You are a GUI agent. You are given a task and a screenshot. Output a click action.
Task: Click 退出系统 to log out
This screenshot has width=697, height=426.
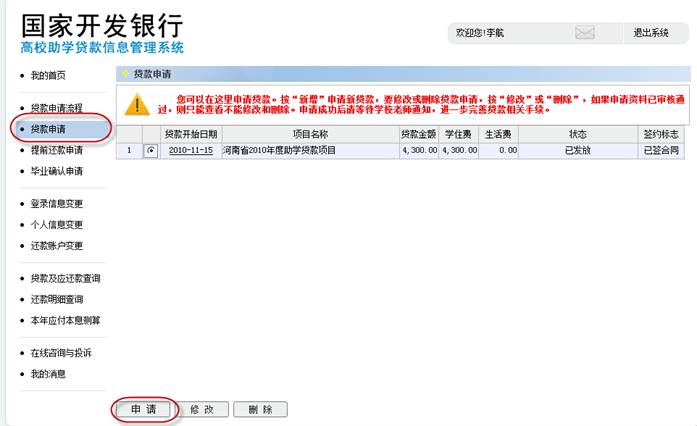(x=651, y=33)
